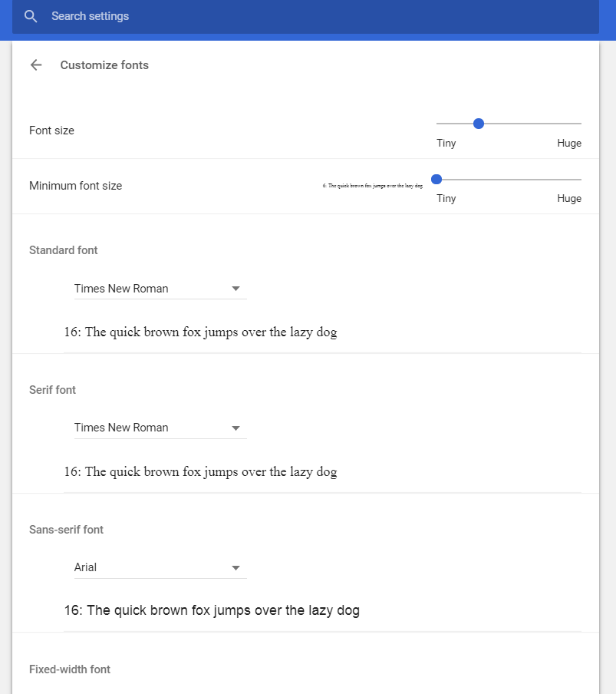The image size is (616, 694).
Task: Click the Standard font sample preview text
Action: tap(200, 332)
